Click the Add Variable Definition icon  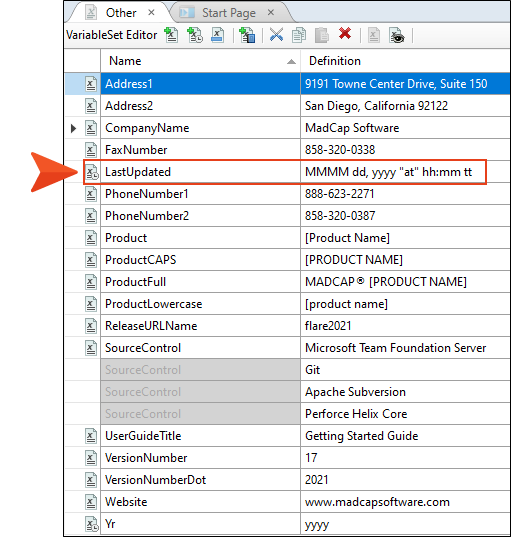217,35
